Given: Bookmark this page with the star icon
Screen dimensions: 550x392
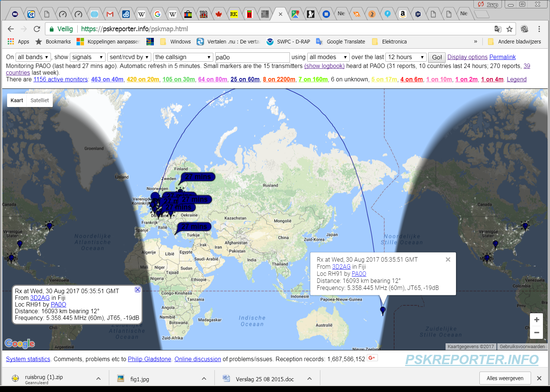Looking at the screenshot, I should coord(509,29).
